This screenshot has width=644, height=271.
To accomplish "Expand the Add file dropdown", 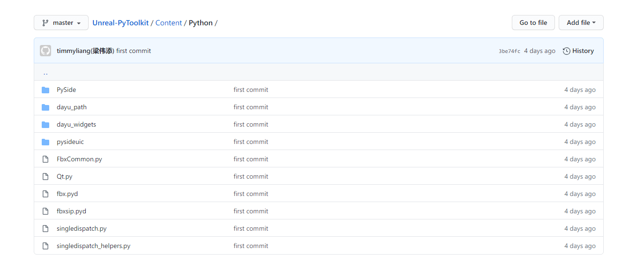I will (581, 23).
